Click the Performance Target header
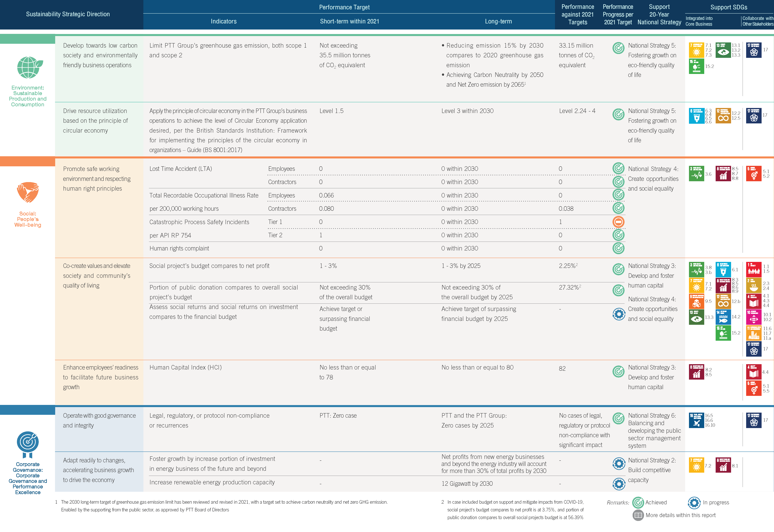Screen dimensions: 774x532 344,7
